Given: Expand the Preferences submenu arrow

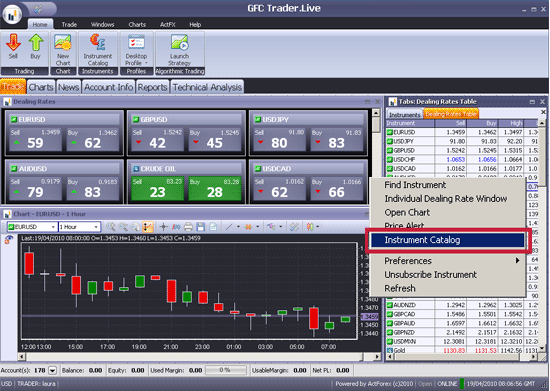Looking at the screenshot, I should tap(517, 261).
